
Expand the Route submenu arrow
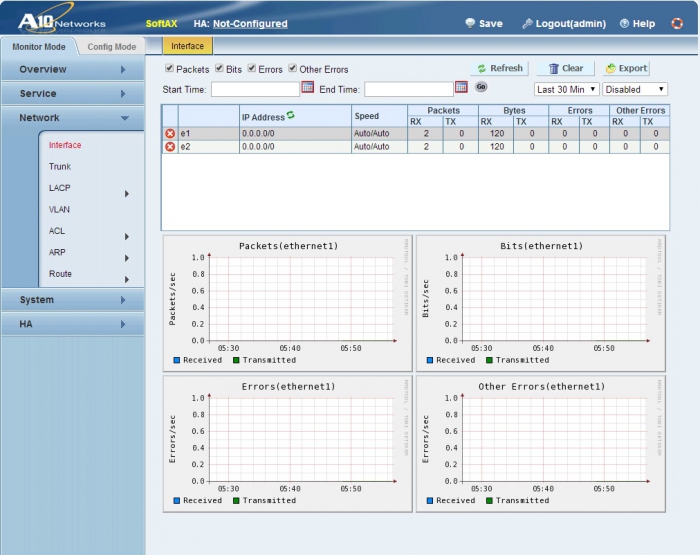(127, 280)
